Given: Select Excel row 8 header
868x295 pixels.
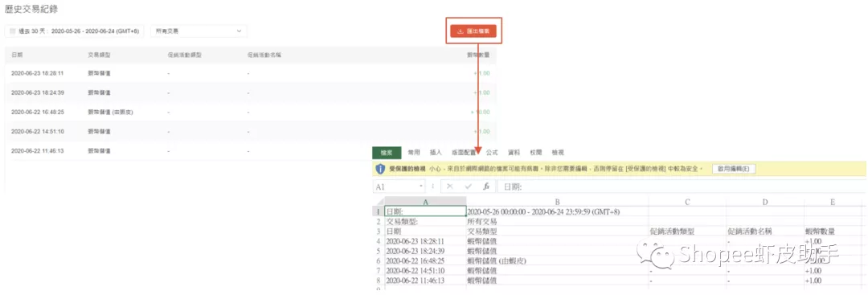Looking at the screenshot, I should [378, 281].
